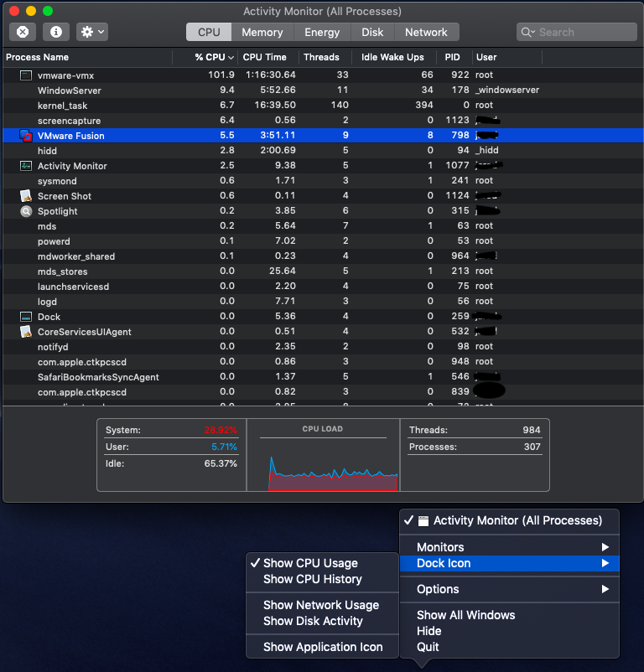Click the User 5.71% value

tap(224, 447)
